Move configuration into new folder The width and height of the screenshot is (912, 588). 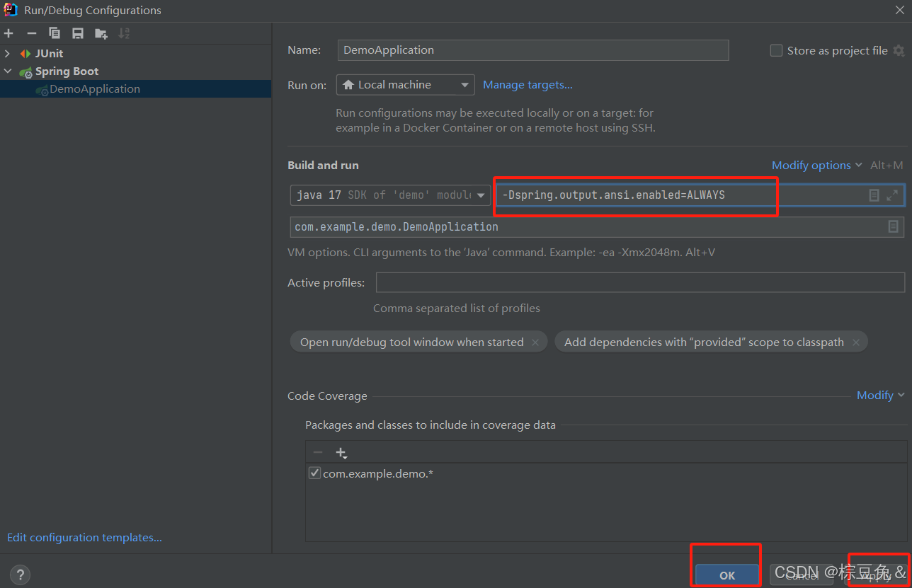(x=101, y=33)
